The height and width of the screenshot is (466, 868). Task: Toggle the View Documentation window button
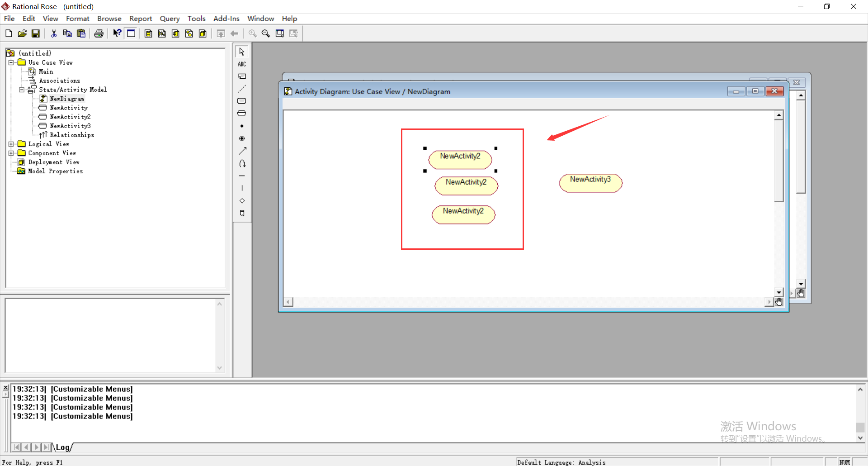click(x=131, y=33)
